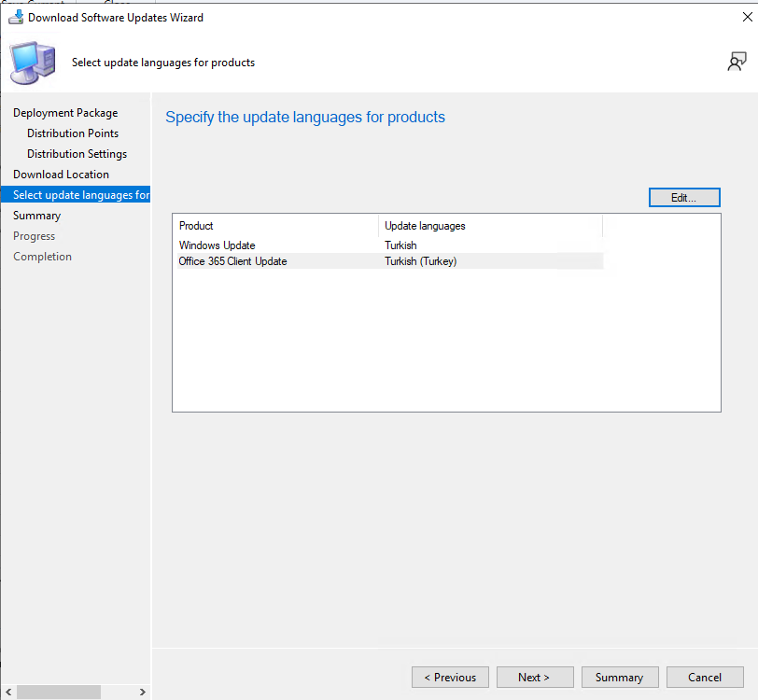Click the Turkish language cell
Viewport: 758px width, 700px height.
(x=400, y=245)
